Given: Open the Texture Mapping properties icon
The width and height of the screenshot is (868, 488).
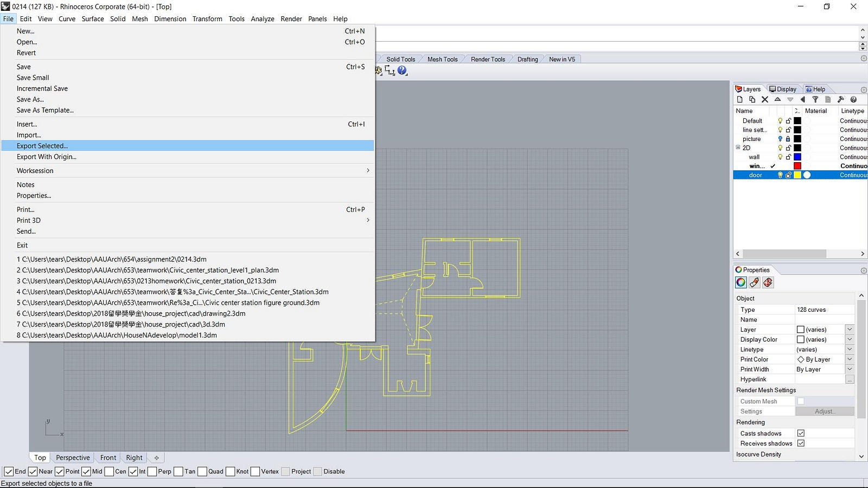Looking at the screenshot, I should (x=768, y=282).
